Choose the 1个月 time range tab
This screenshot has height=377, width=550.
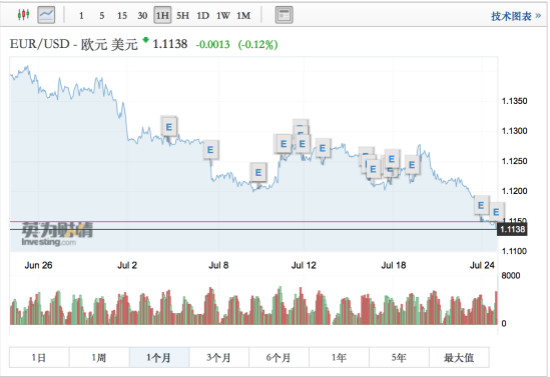159,357
